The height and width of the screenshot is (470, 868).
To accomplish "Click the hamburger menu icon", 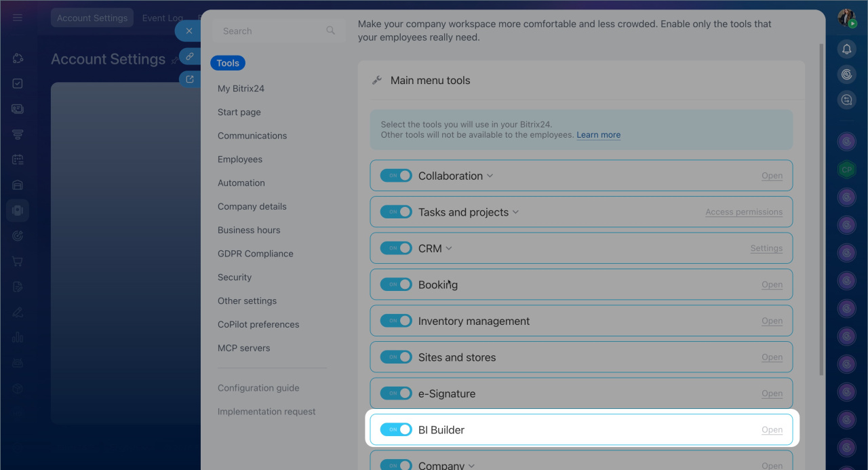I will point(18,18).
